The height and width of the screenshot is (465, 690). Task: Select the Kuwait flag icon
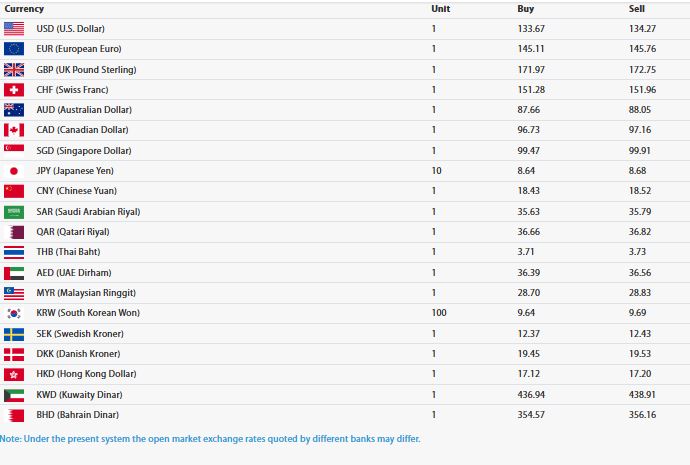(x=14, y=395)
